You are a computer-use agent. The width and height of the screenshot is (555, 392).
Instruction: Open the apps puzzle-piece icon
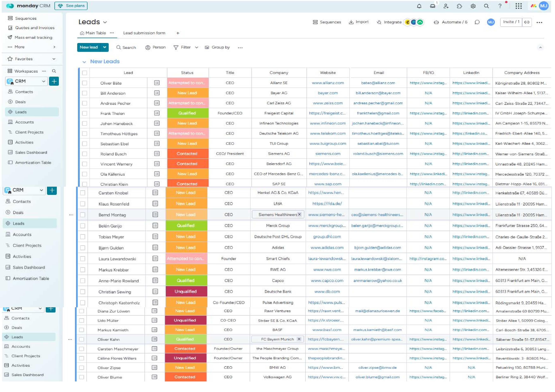click(x=459, y=6)
